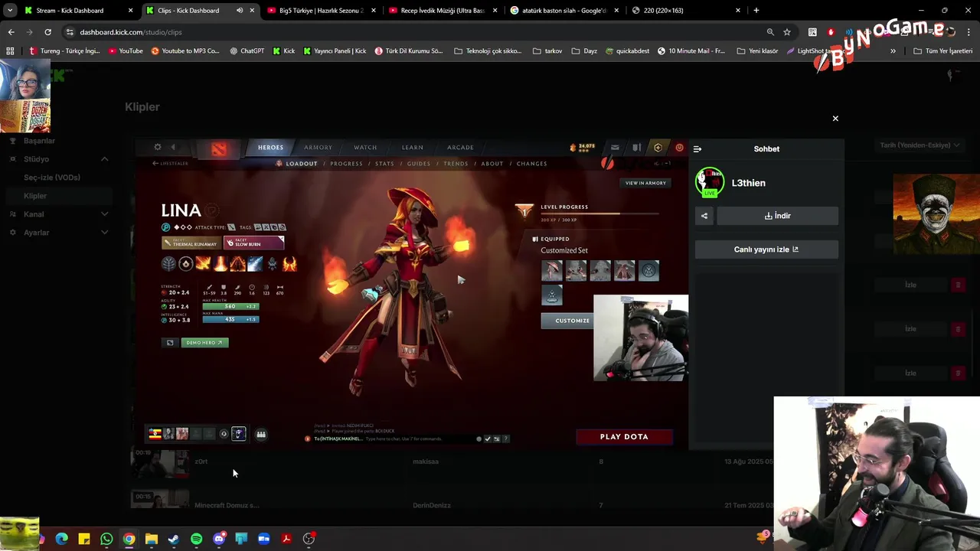Open Seç-izle (VODs) sidebar item

pos(52,178)
